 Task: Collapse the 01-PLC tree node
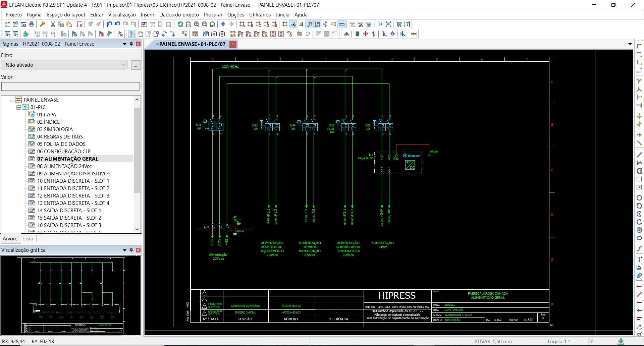pyautogui.click(x=19, y=107)
